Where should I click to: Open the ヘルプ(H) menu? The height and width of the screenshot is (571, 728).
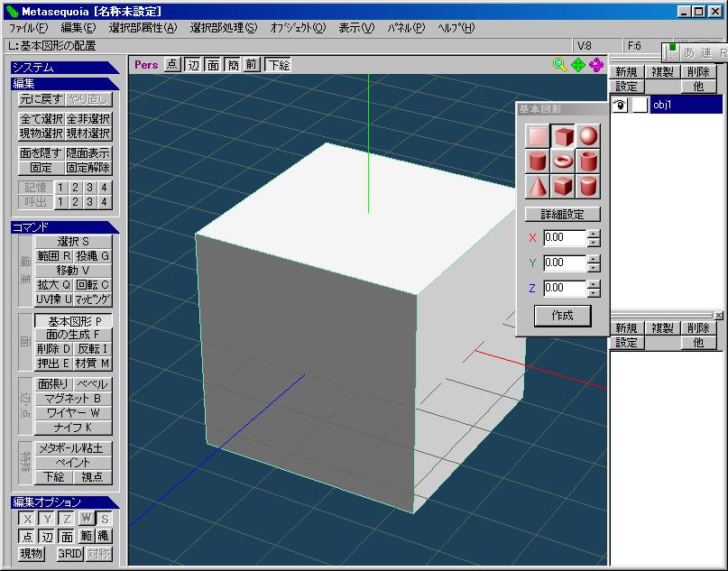click(x=456, y=28)
